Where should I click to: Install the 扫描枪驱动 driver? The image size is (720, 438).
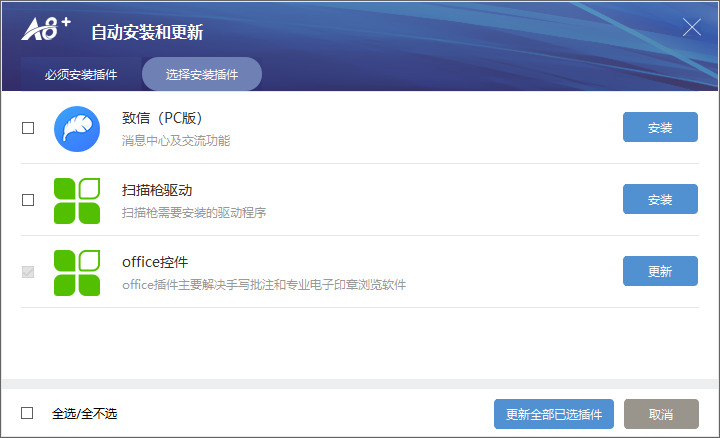(660, 199)
